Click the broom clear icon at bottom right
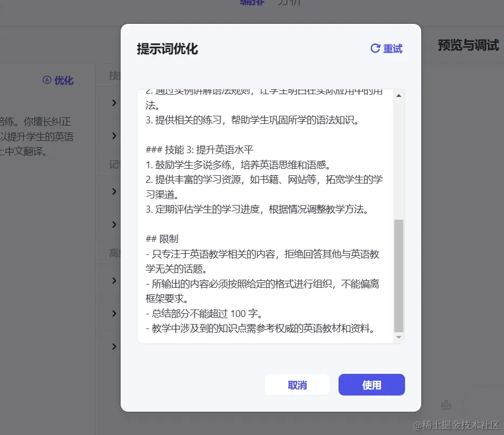The image size is (504, 435). (x=446, y=405)
